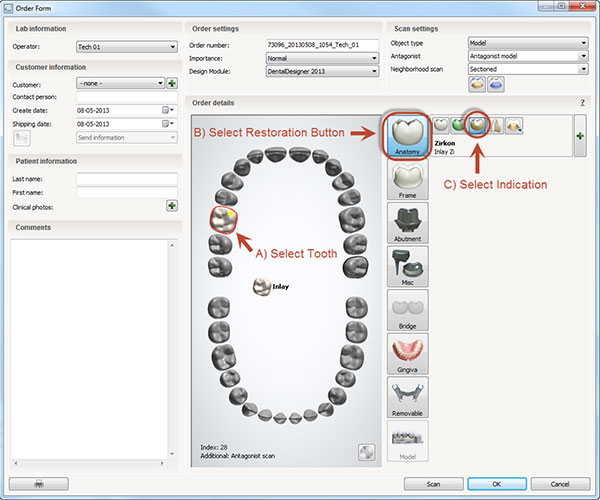
Task: Select the Gingiva restoration button
Action: (407, 354)
